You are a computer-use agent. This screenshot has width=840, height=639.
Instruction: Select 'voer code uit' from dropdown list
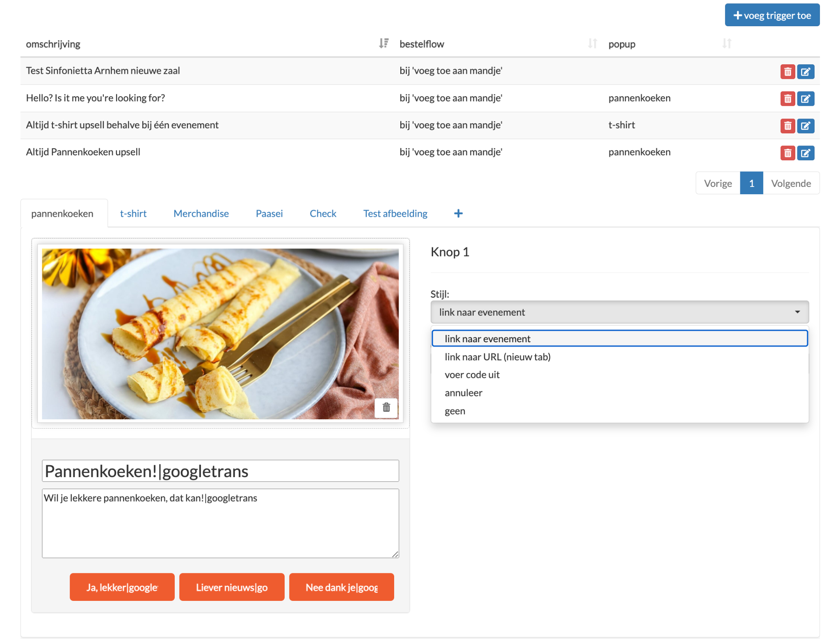(x=472, y=375)
